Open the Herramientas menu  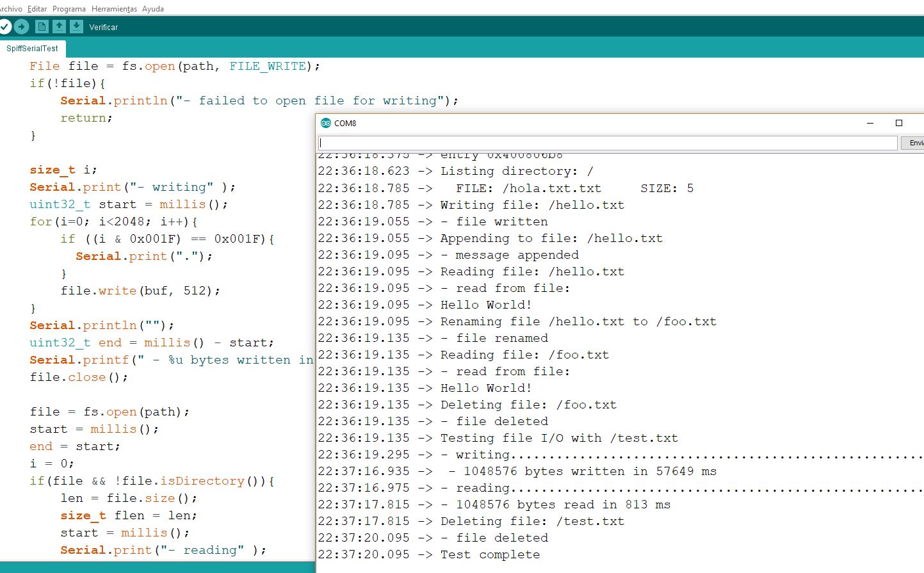pos(114,9)
